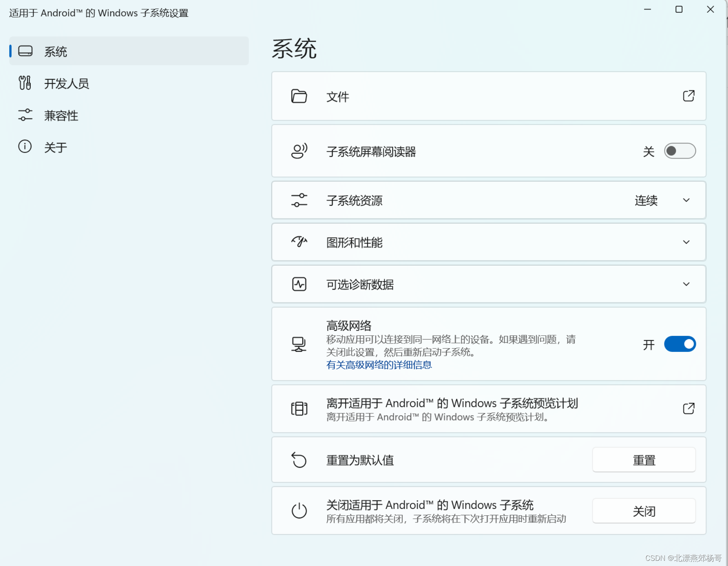This screenshot has width=728, height=566.
Task: Open 文件 via its external-link icon
Action: click(x=688, y=96)
